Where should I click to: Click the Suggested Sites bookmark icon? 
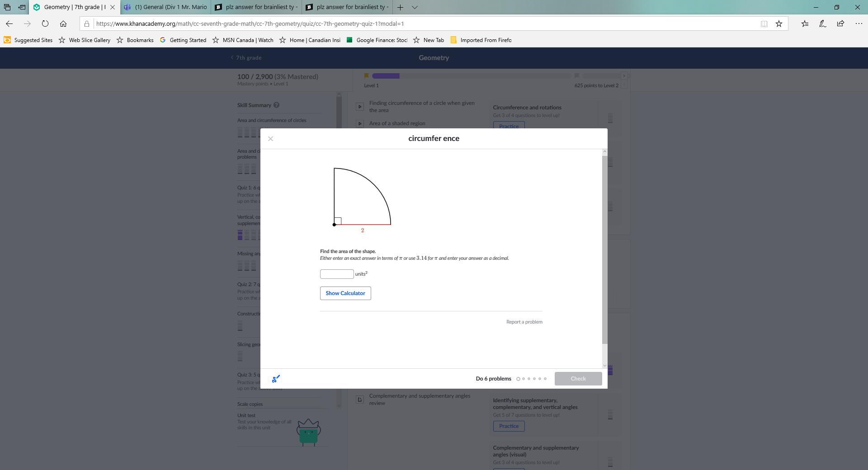click(7, 40)
